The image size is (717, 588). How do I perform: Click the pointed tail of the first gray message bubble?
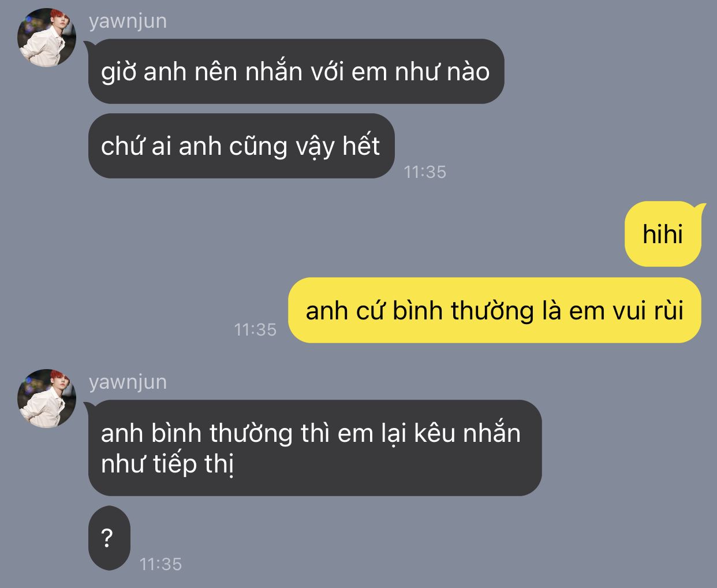tap(89, 45)
